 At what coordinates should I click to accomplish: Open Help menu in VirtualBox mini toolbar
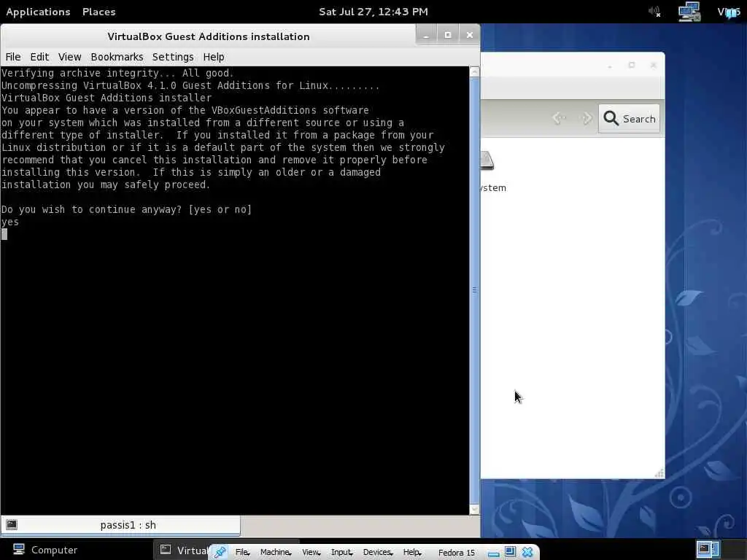[x=412, y=553]
